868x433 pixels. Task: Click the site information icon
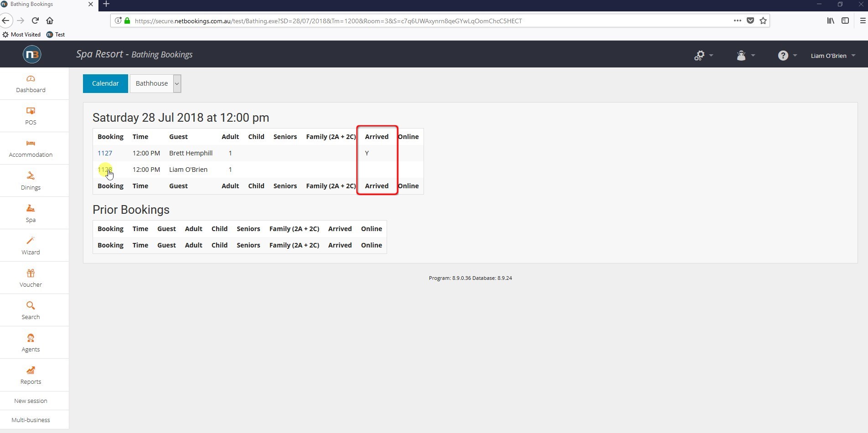118,21
